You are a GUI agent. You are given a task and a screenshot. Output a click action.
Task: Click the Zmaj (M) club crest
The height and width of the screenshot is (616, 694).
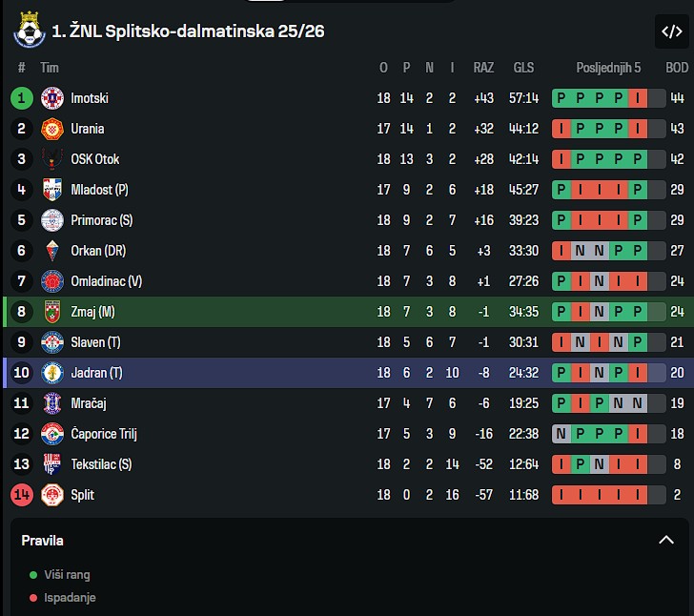tap(52, 312)
